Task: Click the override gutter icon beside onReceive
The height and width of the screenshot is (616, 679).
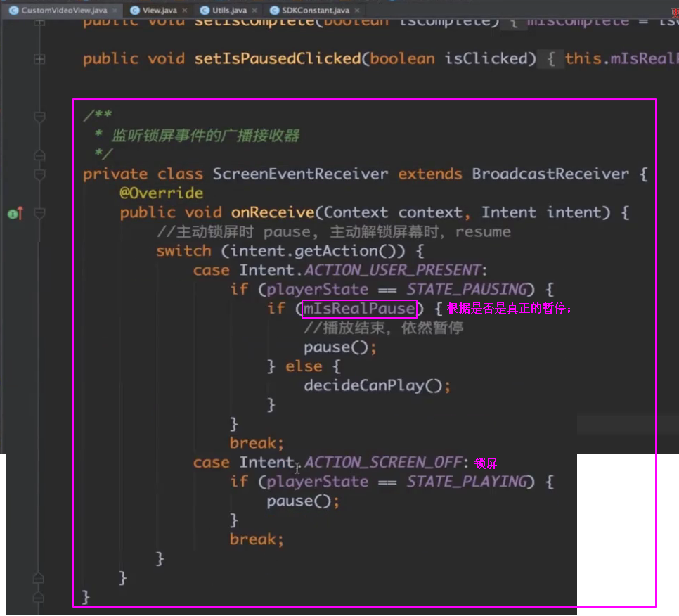Action: 13,213
